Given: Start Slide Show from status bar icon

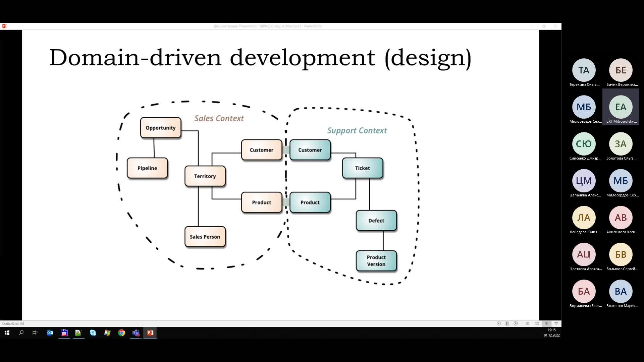Looking at the screenshot, I should click(x=556, y=323).
